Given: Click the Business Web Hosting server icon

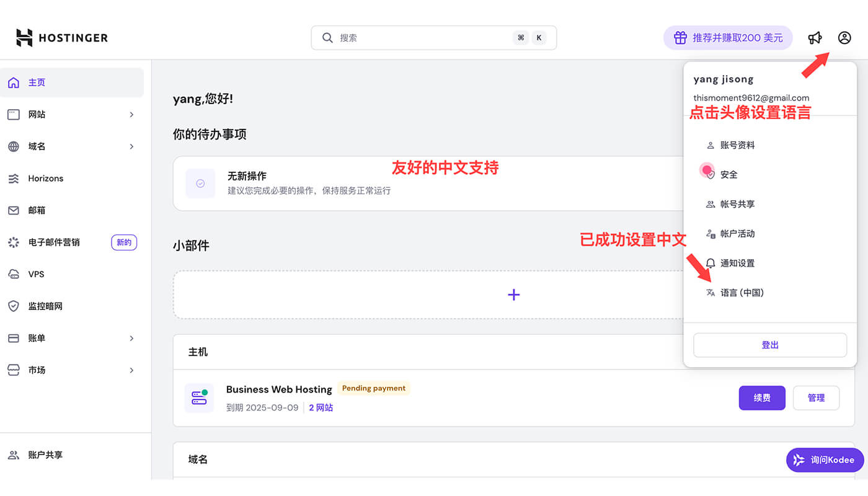Looking at the screenshot, I should point(199,398).
